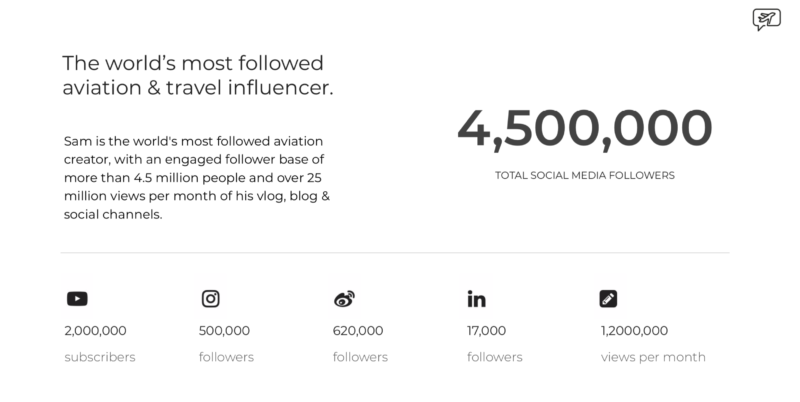Viewport: 800px width, 402px height.
Task: Open the LinkedIn icon
Action: point(477,298)
